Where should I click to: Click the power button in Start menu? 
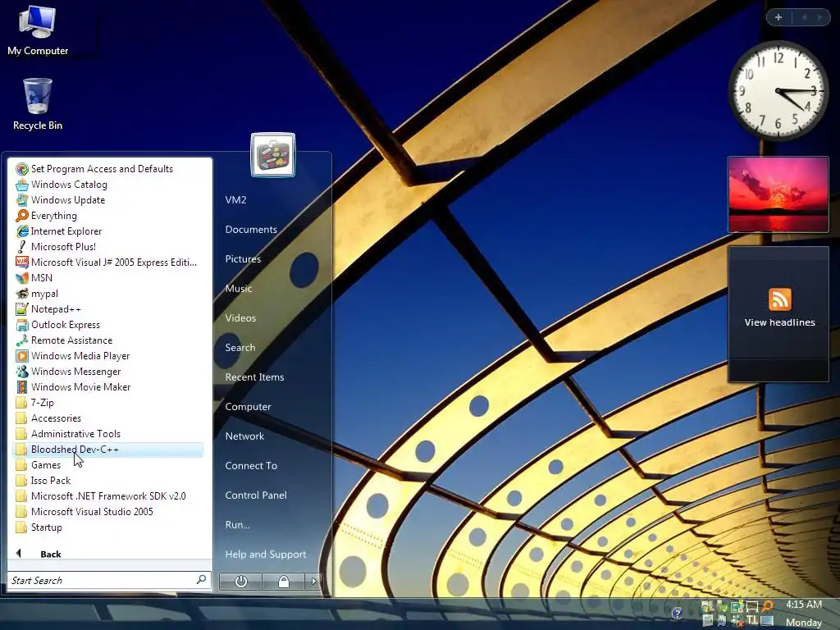[240, 582]
